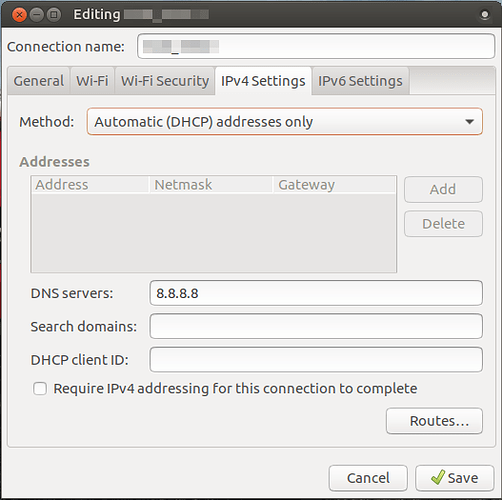Click into the DHCP client ID field
This screenshot has width=502, height=500.
[x=316, y=360]
